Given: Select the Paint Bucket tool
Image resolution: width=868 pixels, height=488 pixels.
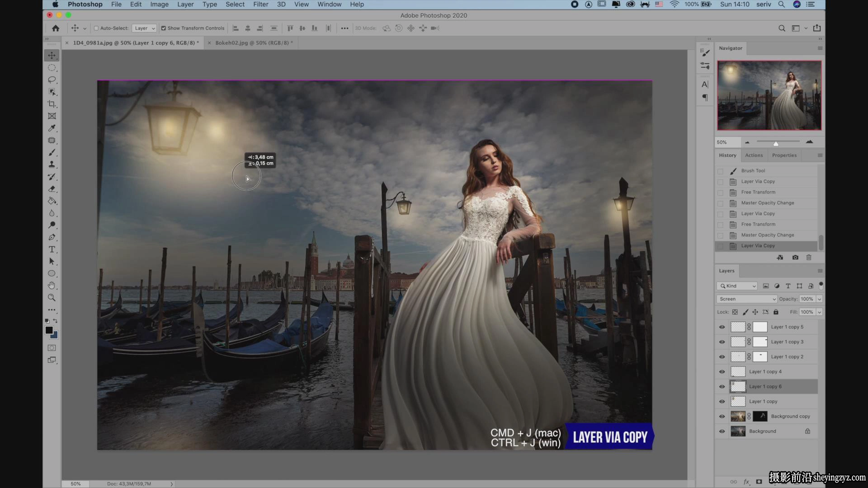Looking at the screenshot, I should click(x=52, y=201).
